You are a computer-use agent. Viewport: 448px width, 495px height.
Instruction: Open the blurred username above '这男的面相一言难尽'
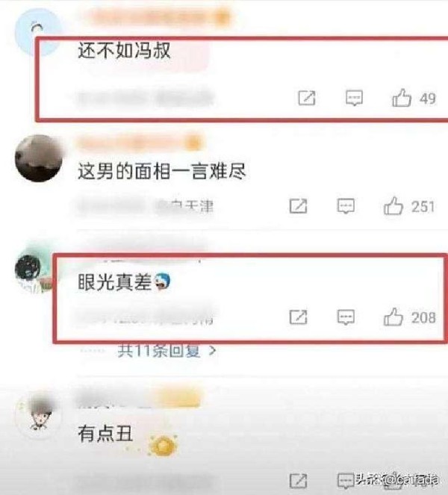point(140,143)
